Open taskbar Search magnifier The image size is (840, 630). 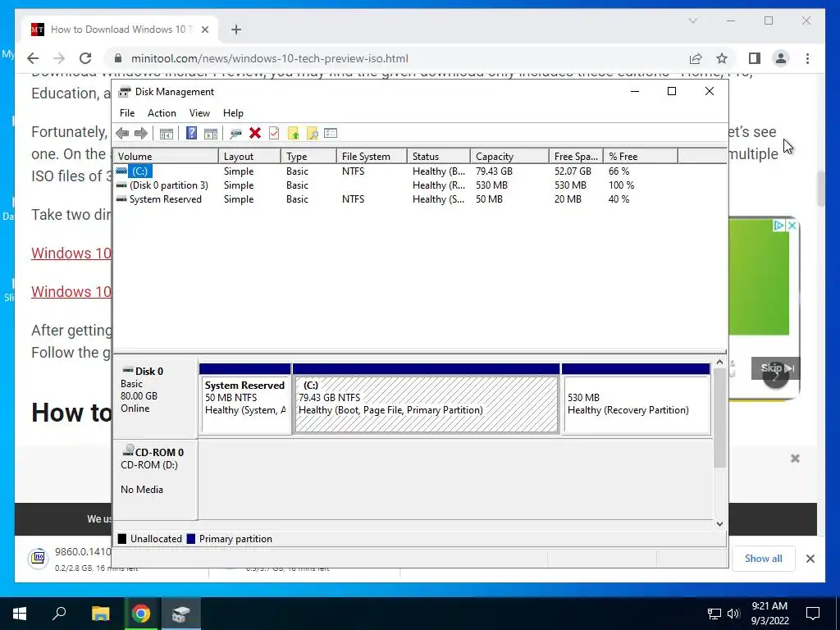click(59, 614)
